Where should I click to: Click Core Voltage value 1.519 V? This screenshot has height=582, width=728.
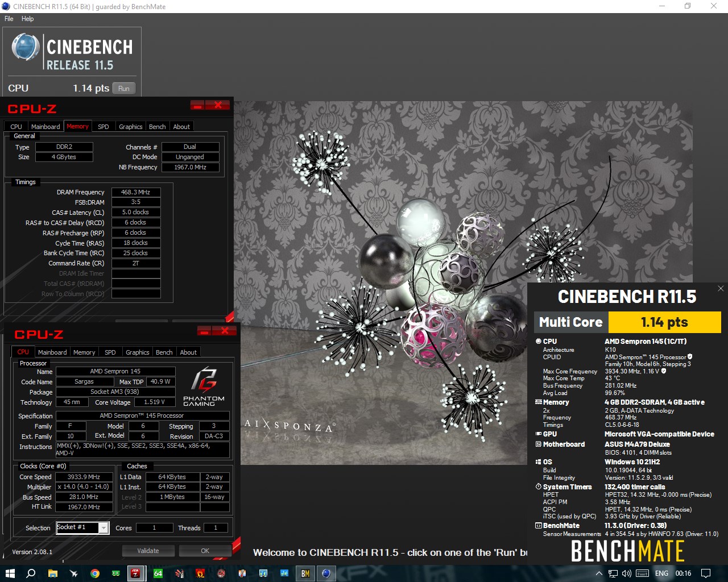point(155,402)
